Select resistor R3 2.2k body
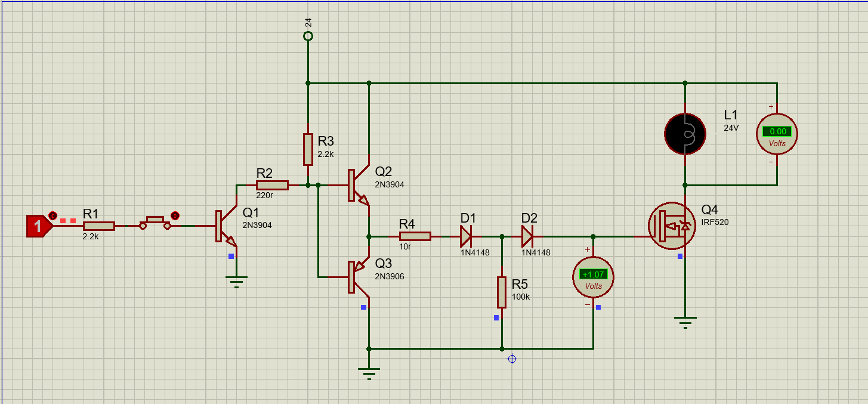The height and width of the screenshot is (404, 868). [308, 149]
